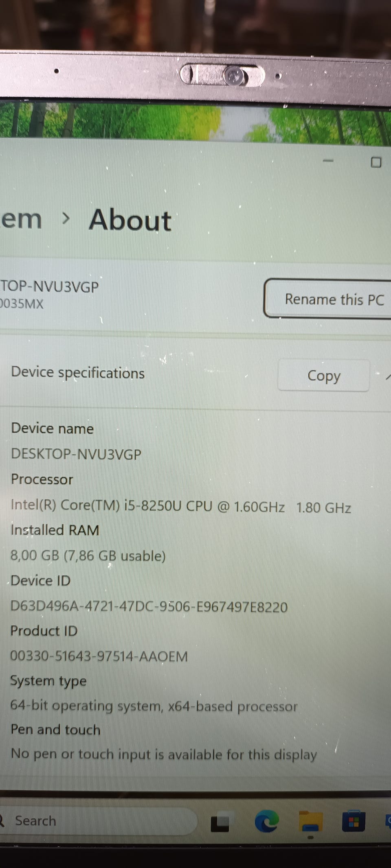Launch Microsoft Edge from the taskbar
The image size is (391, 868).
point(267,821)
